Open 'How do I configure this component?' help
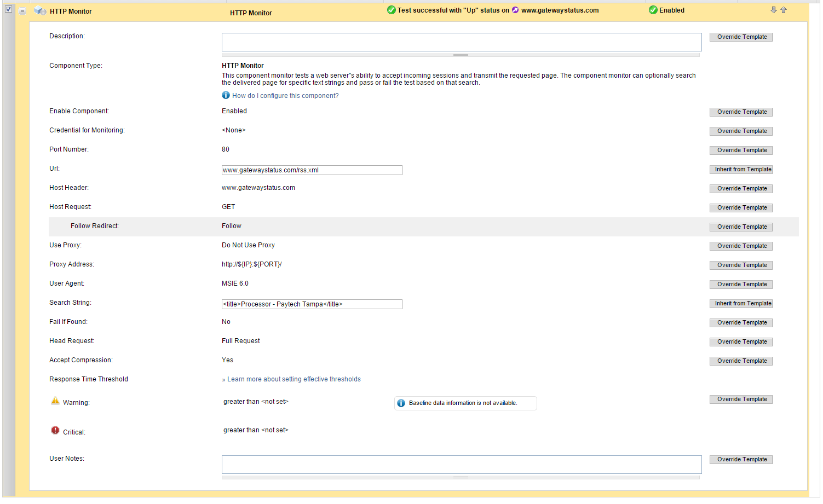 285,96
